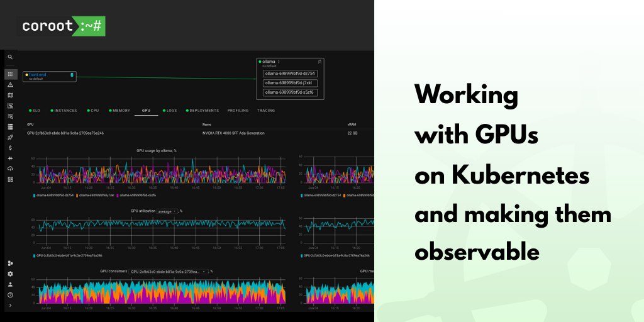The width and height of the screenshot is (644, 322).
Task: Switch to the LOGS tab
Action: [170, 111]
